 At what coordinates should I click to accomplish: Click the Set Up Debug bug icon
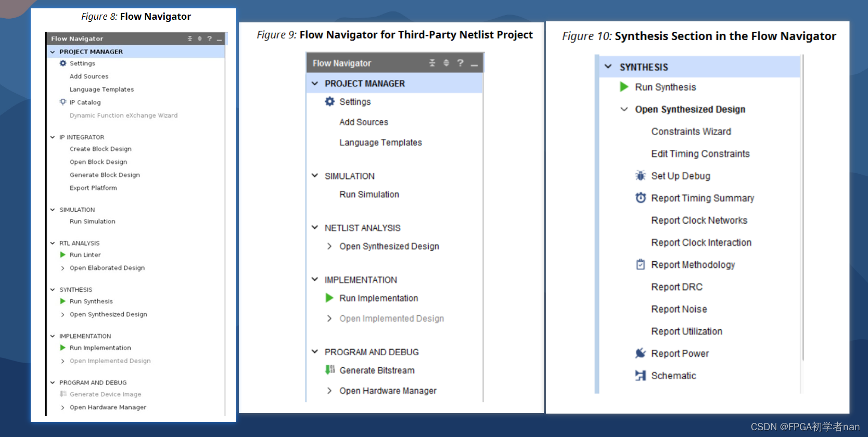(641, 175)
